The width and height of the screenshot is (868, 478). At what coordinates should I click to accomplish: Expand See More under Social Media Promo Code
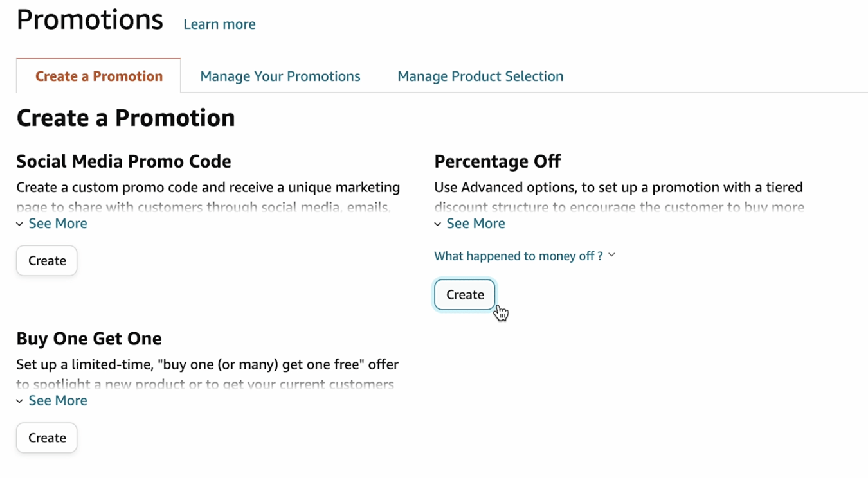[x=57, y=223]
